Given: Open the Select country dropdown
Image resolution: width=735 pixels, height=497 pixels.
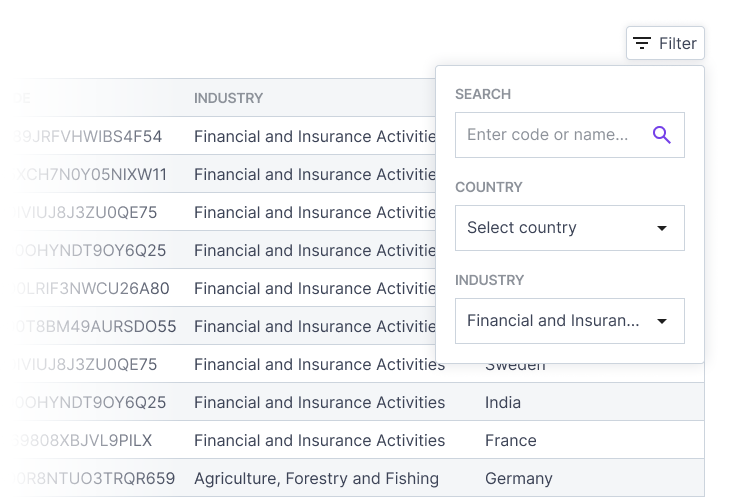Looking at the screenshot, I should coord(570,228).
